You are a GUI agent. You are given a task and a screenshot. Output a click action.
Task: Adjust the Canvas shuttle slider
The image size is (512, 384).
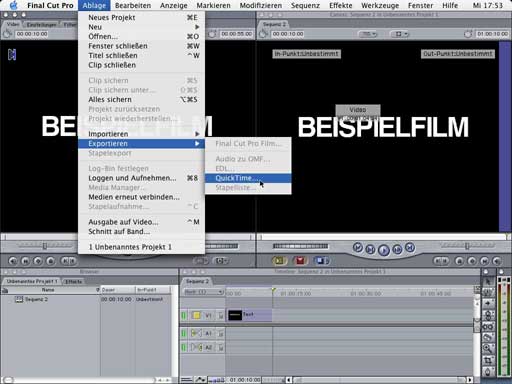(x=467, y=246)
